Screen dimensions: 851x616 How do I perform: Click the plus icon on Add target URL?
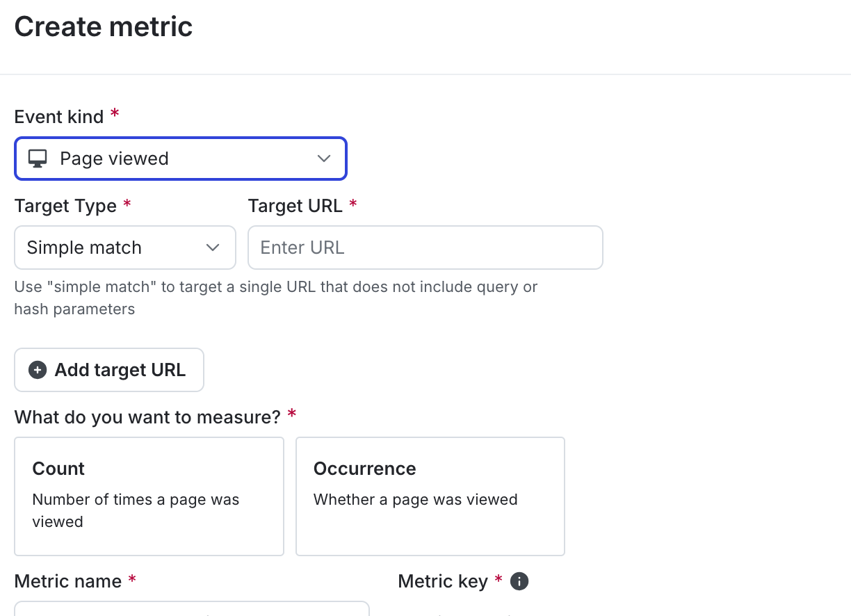click(x=37, y=369)
